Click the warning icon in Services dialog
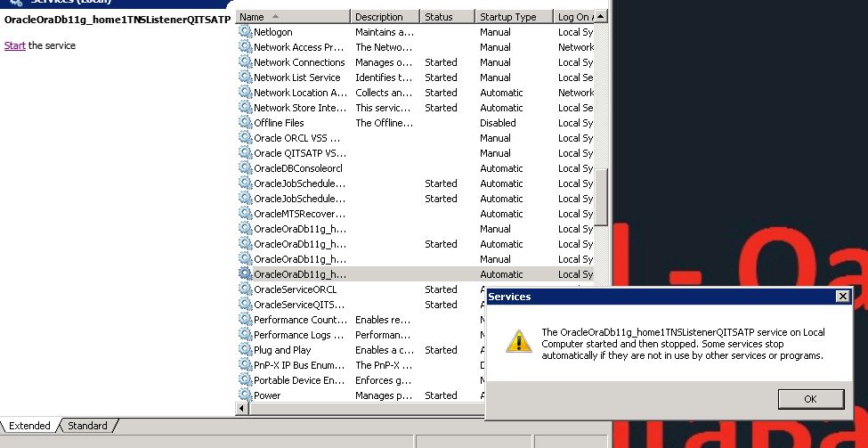The height and width of the screenshot is (448, 868). (519, 342)
